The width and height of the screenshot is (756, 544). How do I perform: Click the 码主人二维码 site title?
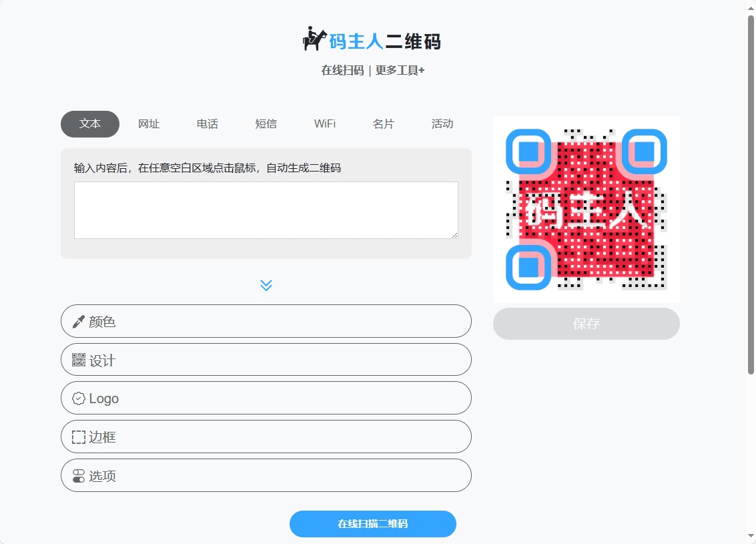click(x=385, y=41)
